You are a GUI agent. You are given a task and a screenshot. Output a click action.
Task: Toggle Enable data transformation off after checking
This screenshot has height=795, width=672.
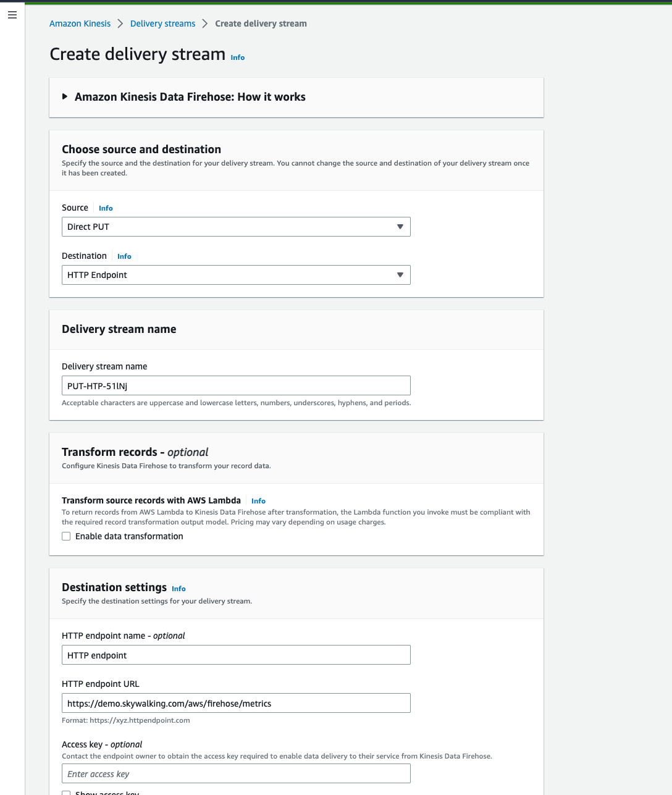pos(66,536)
